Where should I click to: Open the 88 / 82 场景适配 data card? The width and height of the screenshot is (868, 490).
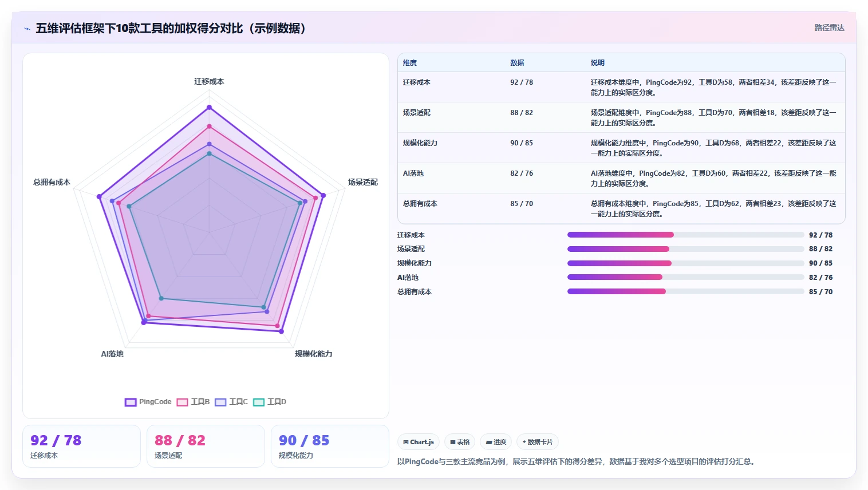click(x=206, y=446)
